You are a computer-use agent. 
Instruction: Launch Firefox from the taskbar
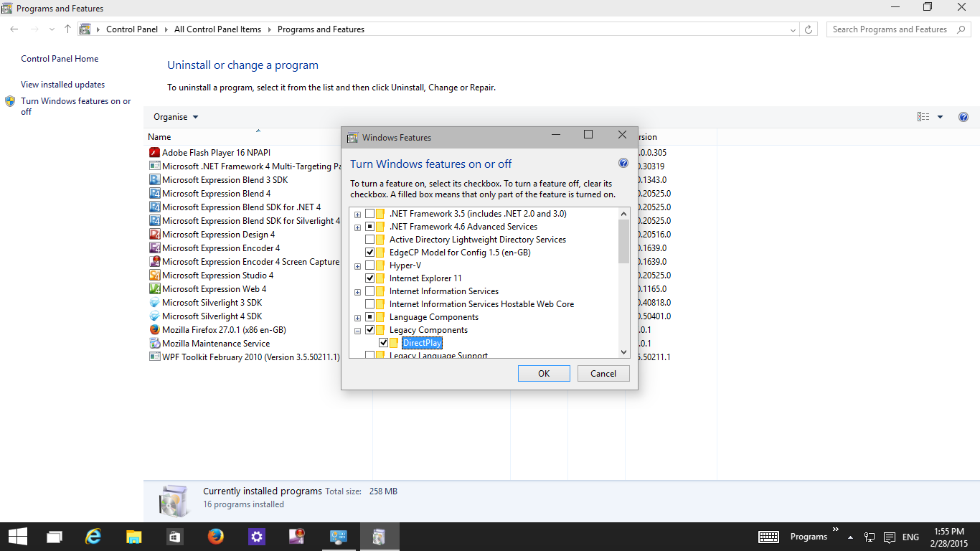pyautogui.click(x=215, y=537)
